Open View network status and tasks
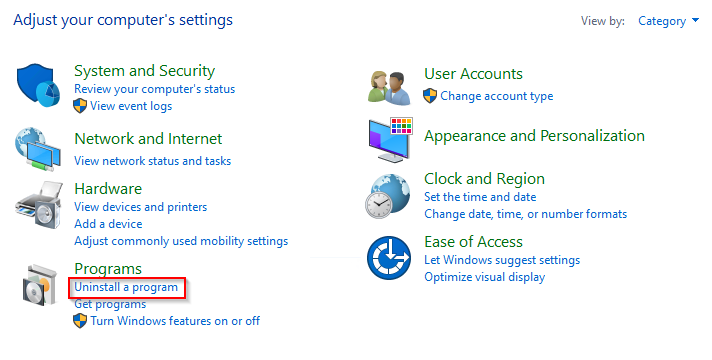This screenshot has height=360, width=712. [153, 161]
